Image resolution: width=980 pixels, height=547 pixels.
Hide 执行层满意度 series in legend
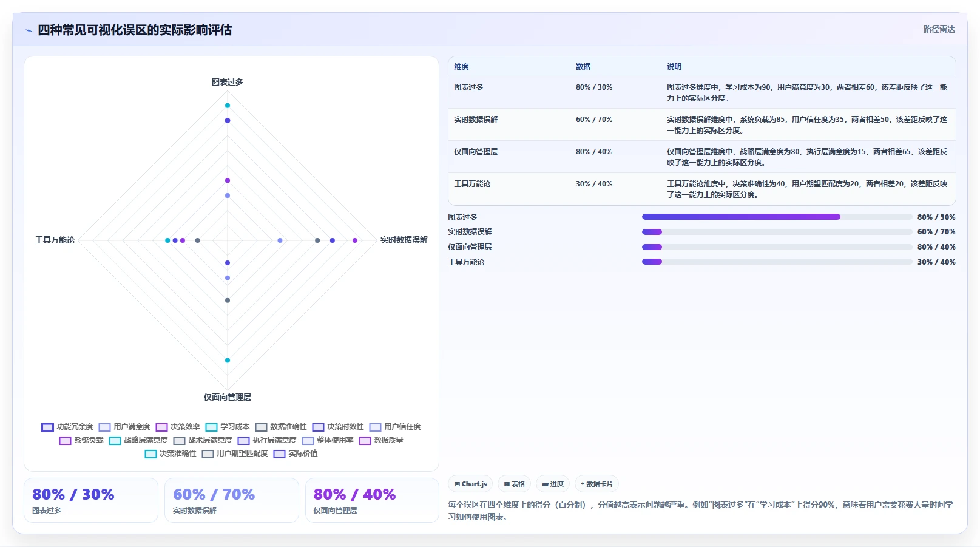267,440
